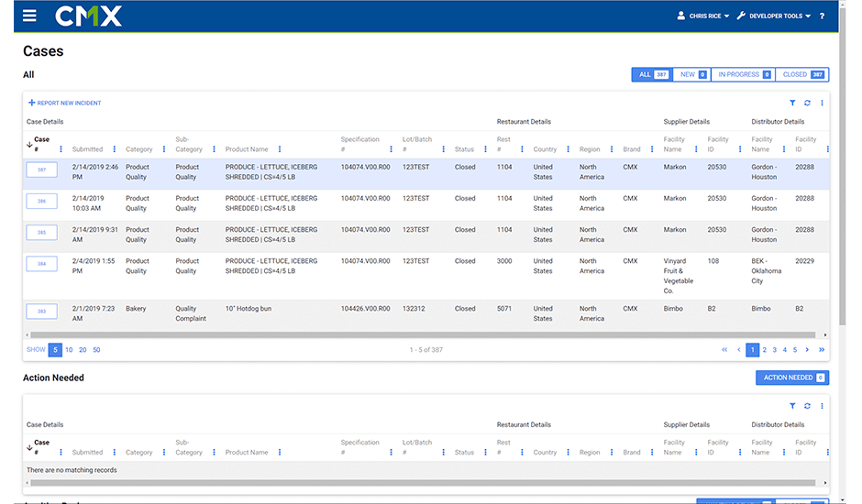
Task: Toggle the IN PROGRESS cases filter
Action: point(743,75)
